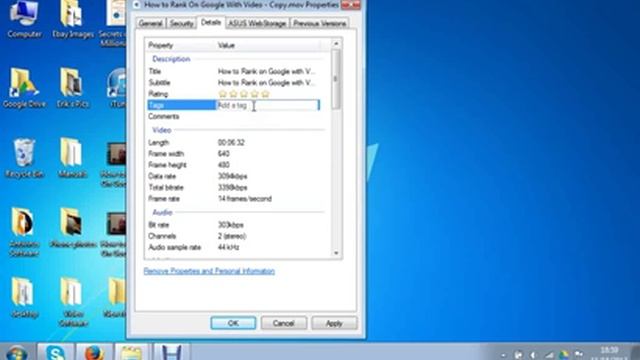The width and height of the screenshot is (640, 360).
Task: Click the network signal tray icon
Action: [549, 355]
